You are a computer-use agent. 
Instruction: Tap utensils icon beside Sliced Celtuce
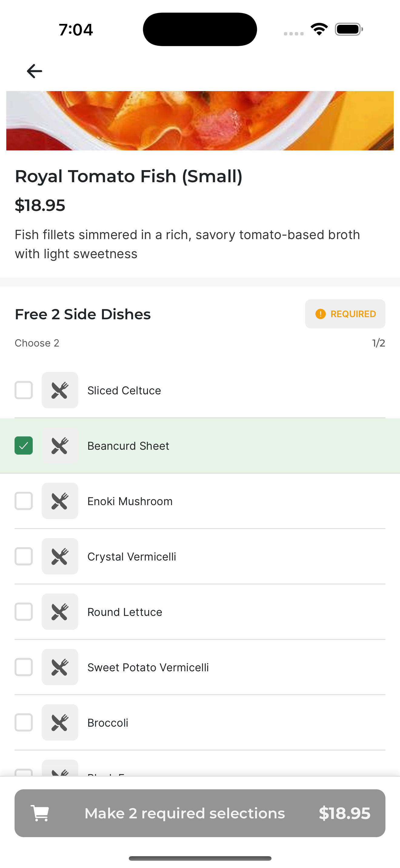(x=60, y=390)
